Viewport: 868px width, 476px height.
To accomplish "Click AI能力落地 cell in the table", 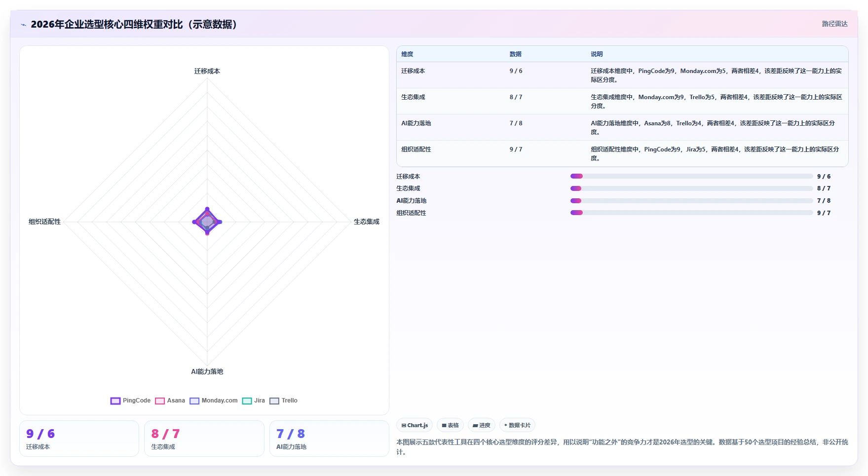I will click(x=416, y=123).
